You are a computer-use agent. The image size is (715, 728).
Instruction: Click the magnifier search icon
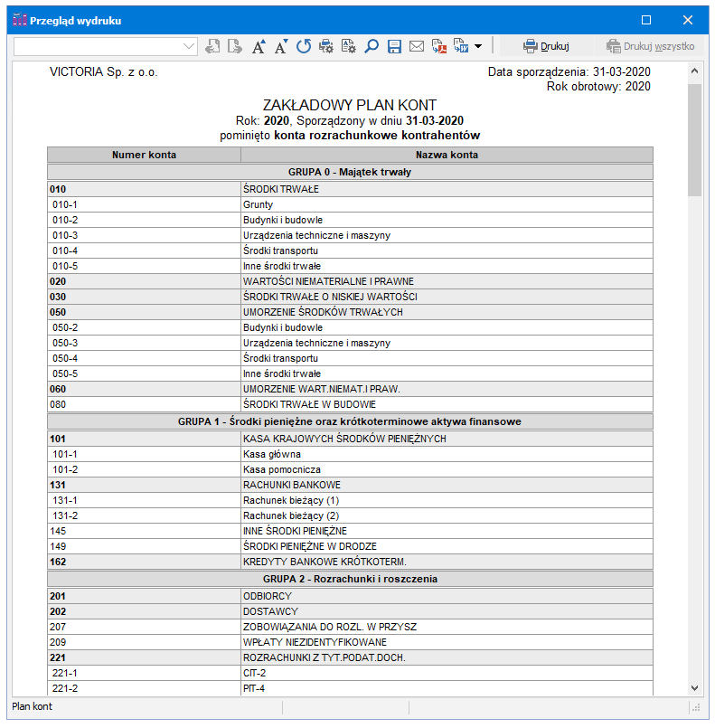[x=372, y=46]
